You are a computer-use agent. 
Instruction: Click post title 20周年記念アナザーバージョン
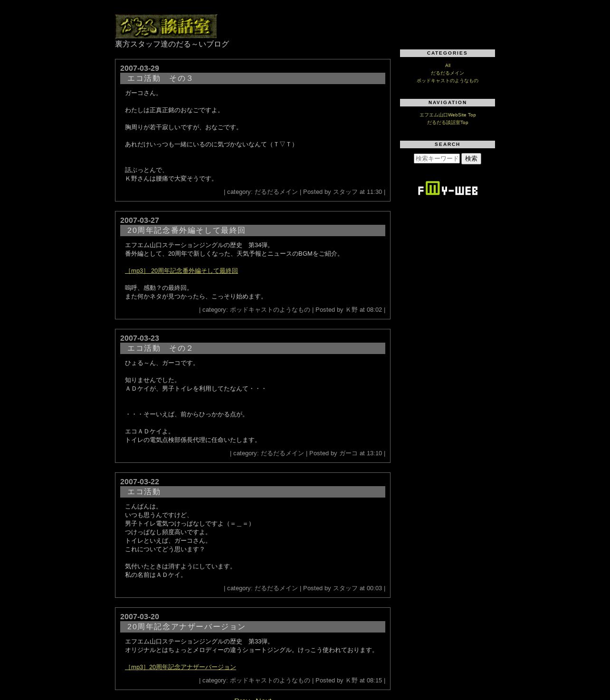click(186, 627)
